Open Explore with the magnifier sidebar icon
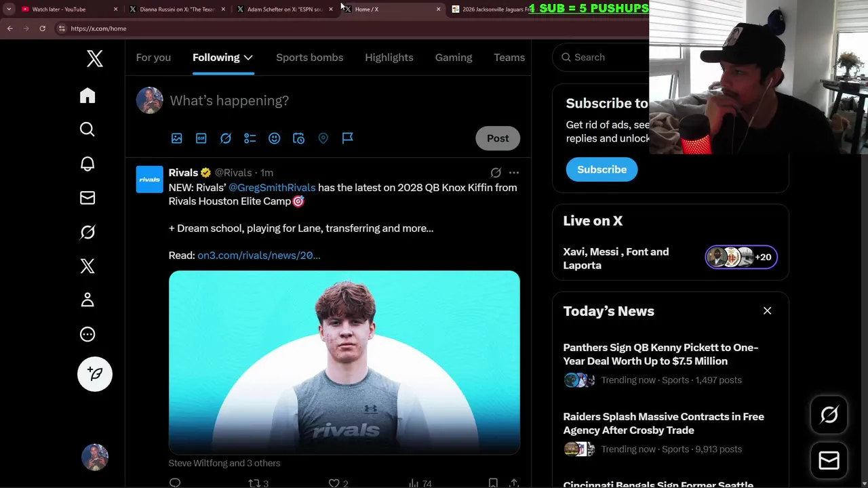The height and width of the screenshot is (488, 868). 87,129
